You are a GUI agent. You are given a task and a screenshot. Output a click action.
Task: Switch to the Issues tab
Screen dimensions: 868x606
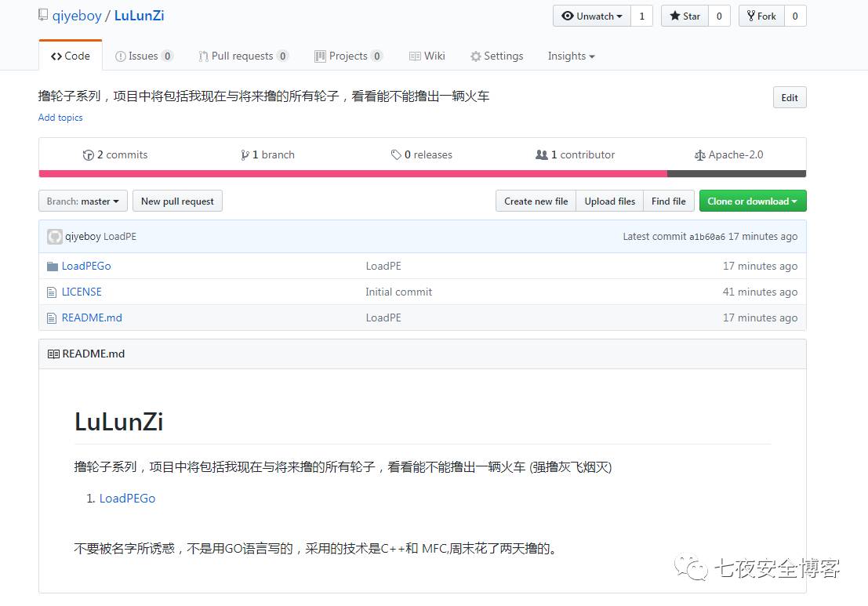coord(144,56)
